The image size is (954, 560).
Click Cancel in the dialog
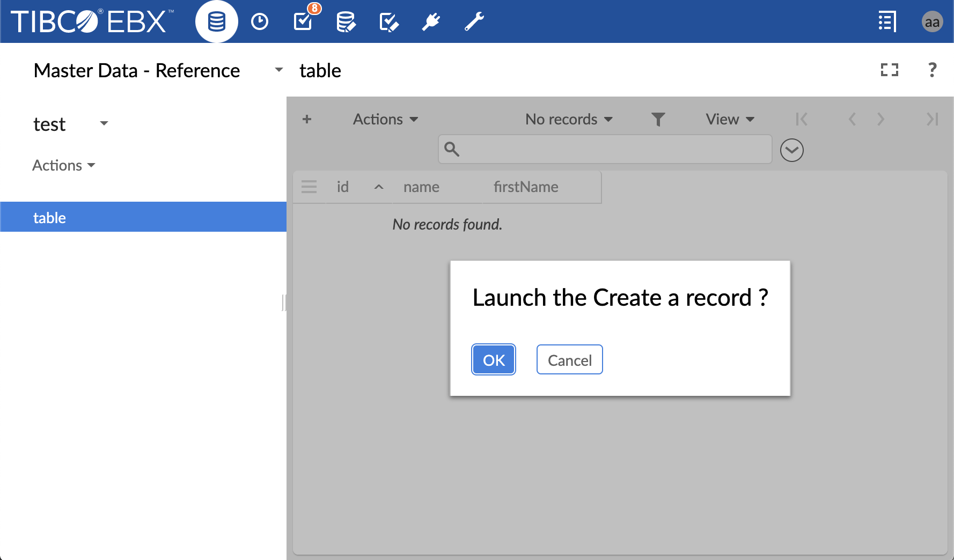[x=569, y=360]
